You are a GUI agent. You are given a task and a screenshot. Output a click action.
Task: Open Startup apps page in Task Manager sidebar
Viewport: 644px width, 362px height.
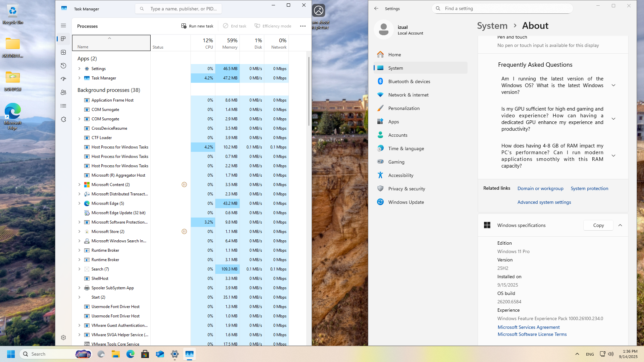pyautogui.click(x=63, y=79)
